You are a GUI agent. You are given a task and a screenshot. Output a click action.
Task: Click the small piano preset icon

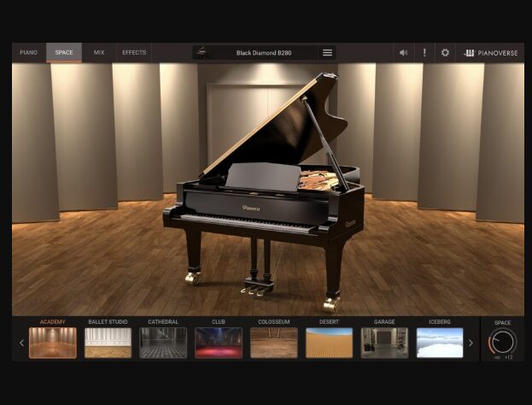point(201,53)
